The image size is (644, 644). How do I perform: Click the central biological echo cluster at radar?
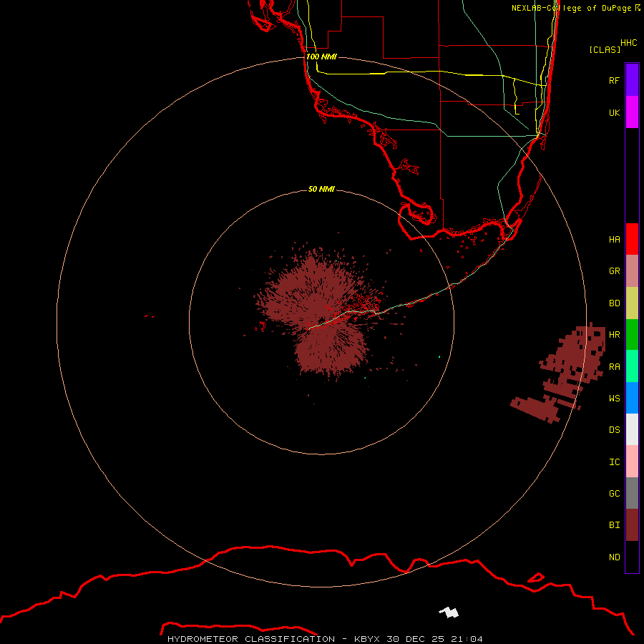click(x=321, y=314)
